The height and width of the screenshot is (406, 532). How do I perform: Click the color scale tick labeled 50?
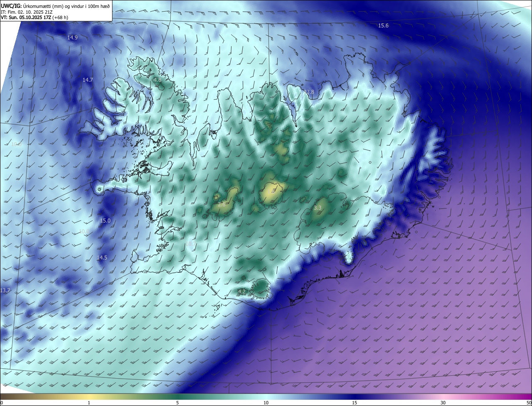(529, 403)
